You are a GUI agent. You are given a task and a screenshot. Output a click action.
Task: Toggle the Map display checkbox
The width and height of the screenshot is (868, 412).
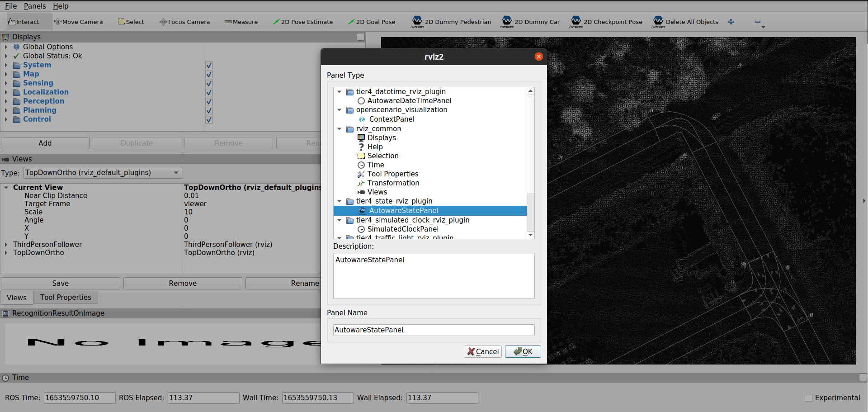(209, 75)
